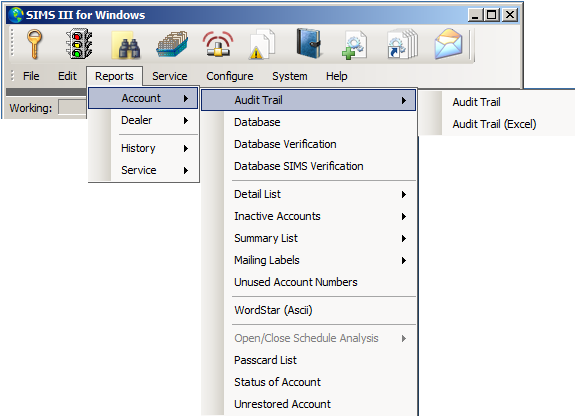Open the envelope mail icon
The width and height of the screenshot is (575, 416).
pos(448,44)
